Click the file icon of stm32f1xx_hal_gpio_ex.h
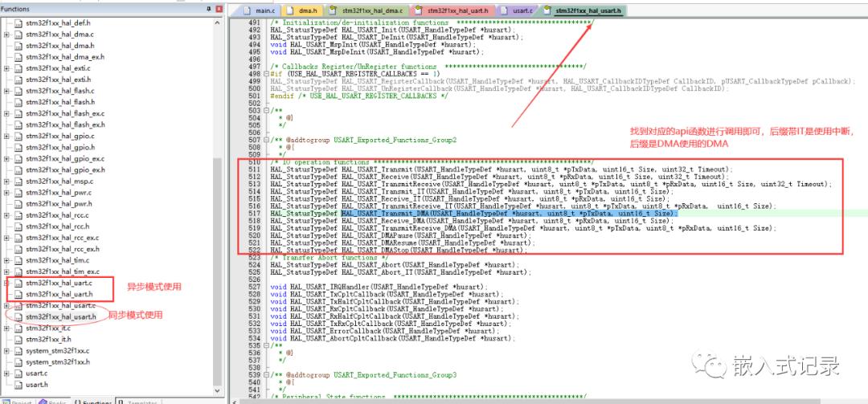The height and width of the screenshot is (404, 868). (x=18, y=170)
